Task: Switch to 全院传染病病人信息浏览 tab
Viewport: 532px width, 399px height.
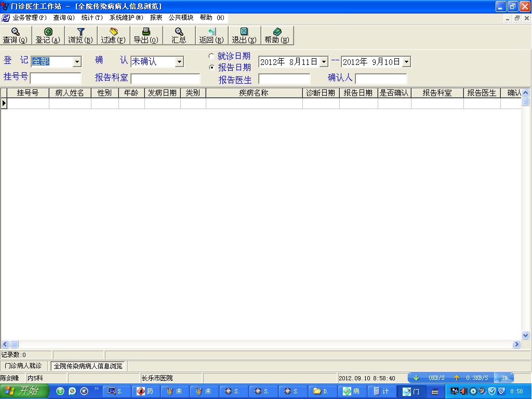Action: [x=88, y=366]
